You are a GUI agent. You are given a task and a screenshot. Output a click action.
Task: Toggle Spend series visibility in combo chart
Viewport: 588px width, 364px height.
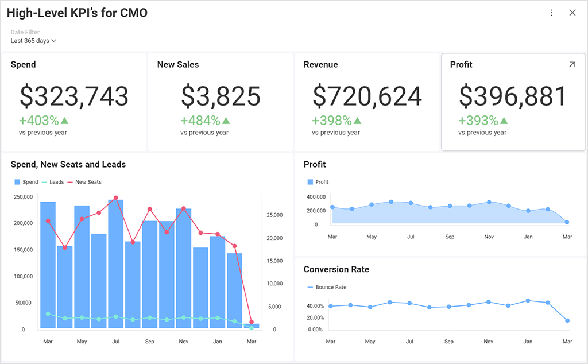(16, 182)
